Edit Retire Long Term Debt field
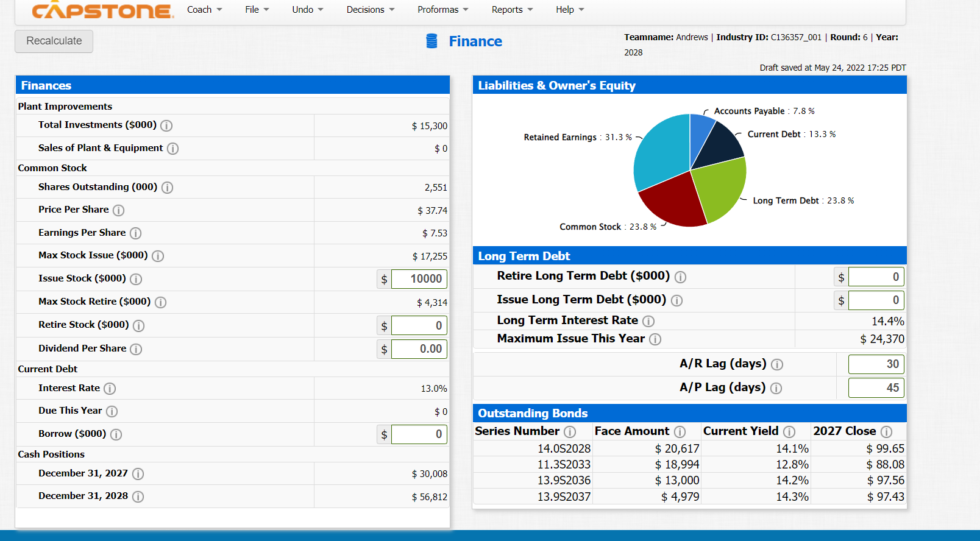This screenshot has width=980, height=541. (x=876, y=277)
